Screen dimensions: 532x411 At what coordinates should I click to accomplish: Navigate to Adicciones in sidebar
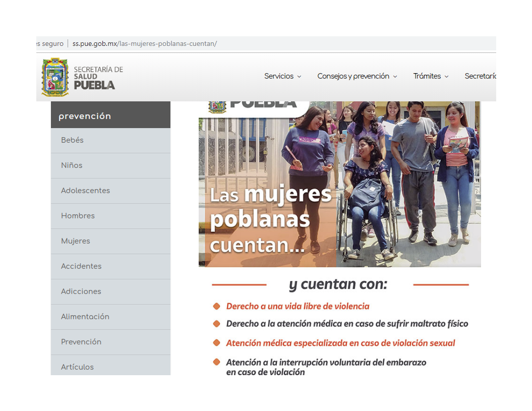click(x=81, y=291)
